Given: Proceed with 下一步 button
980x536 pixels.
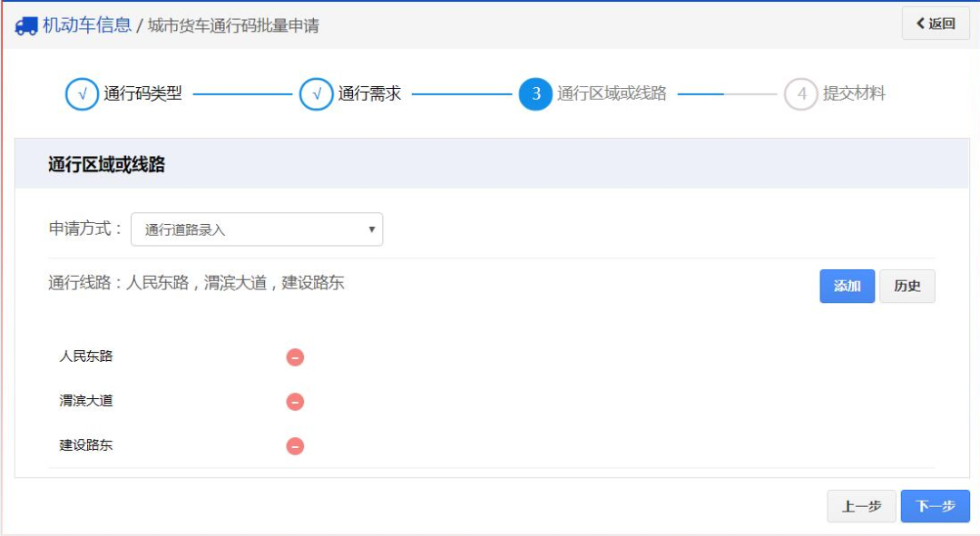Looking at the screenshot, I should click(935, 506).
